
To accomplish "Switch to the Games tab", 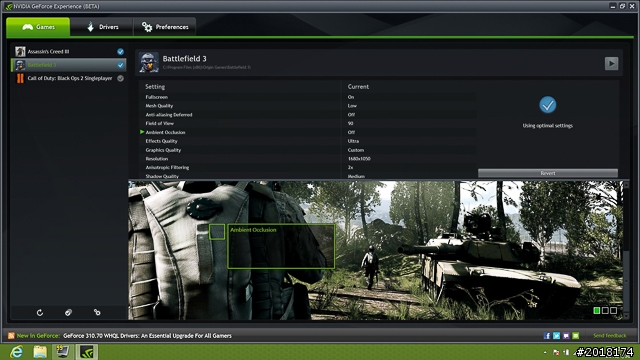I will [38, 27].
